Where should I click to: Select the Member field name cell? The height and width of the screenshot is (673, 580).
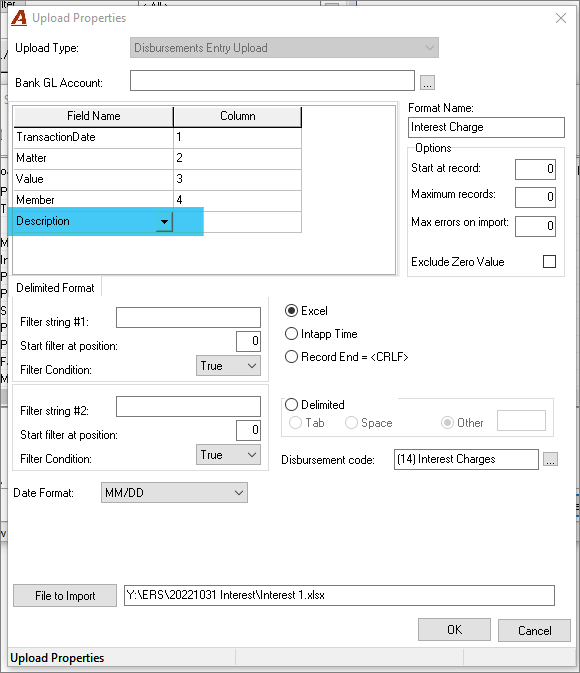94,200
